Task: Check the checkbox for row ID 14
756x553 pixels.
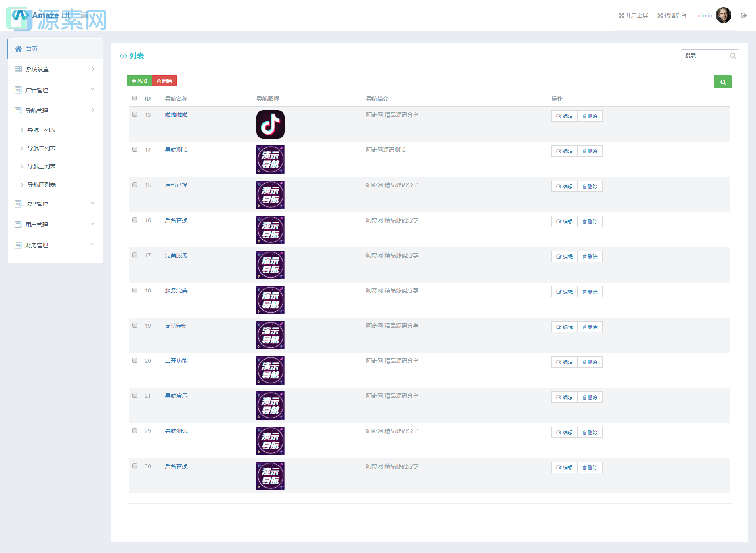Action: coord(135,149)
